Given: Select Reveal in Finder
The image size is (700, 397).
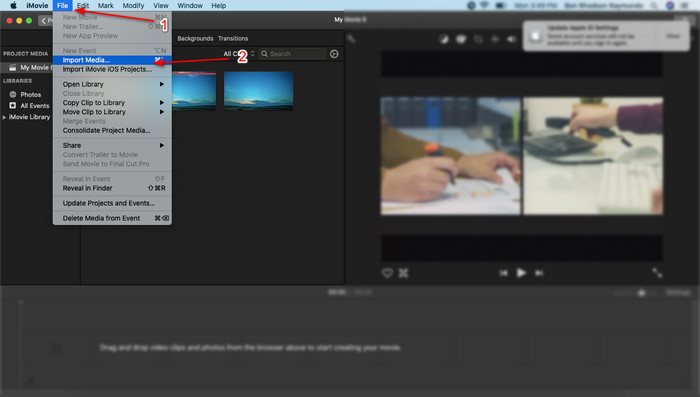Looking at the screenshot, I should [x=112, y=188].
